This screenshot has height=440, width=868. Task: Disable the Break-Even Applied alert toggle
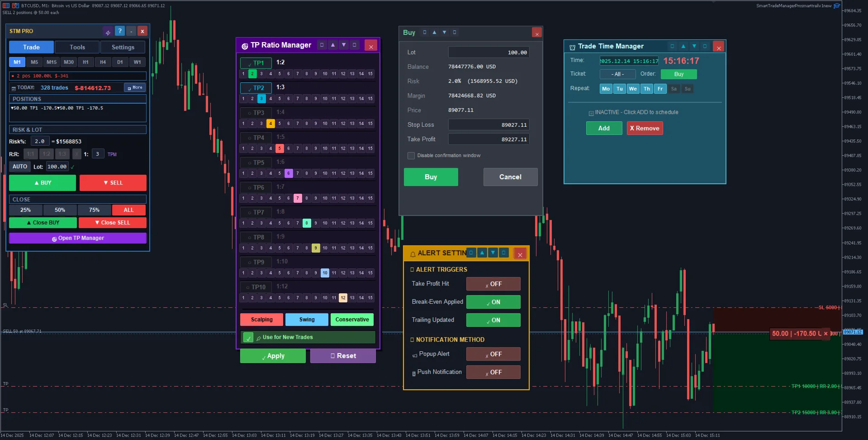(x=493, y=302)
